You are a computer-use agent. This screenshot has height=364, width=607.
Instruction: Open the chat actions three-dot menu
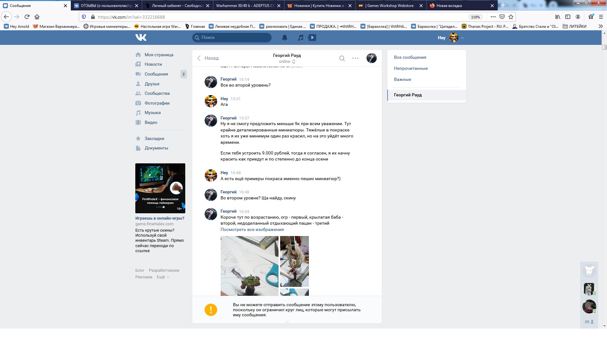[355, 58]
